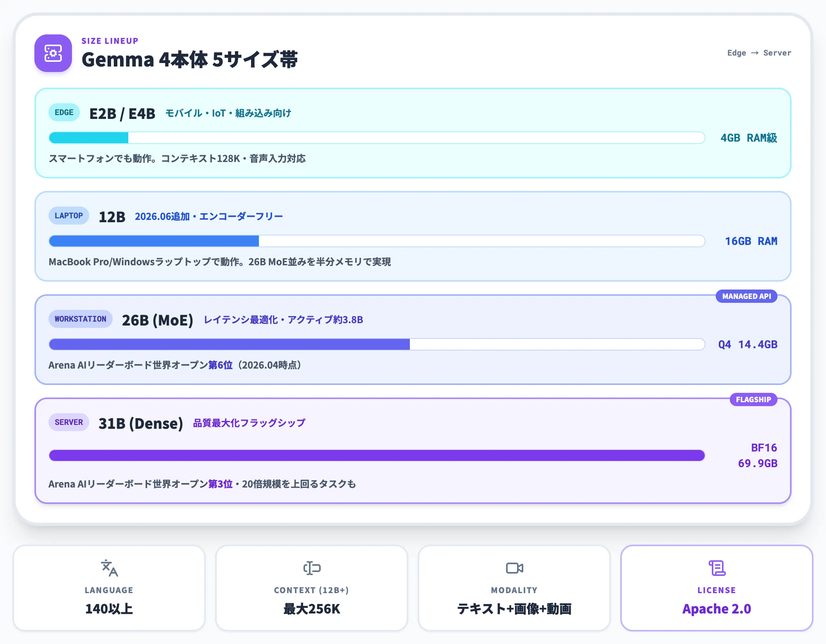This screenshot has width=826, height=644.
Task: Click the Gemma 4本体 5サイズ帯 heading
Action: point(190,59)
